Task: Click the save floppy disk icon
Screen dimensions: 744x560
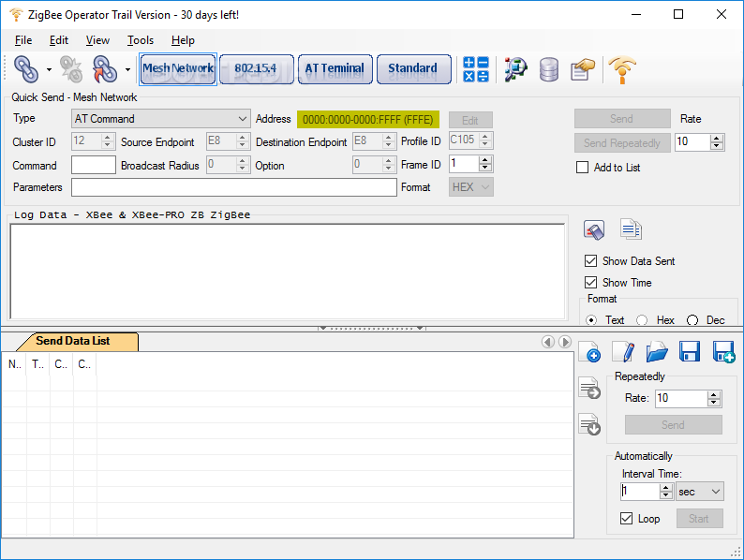Action: (690, 352)
